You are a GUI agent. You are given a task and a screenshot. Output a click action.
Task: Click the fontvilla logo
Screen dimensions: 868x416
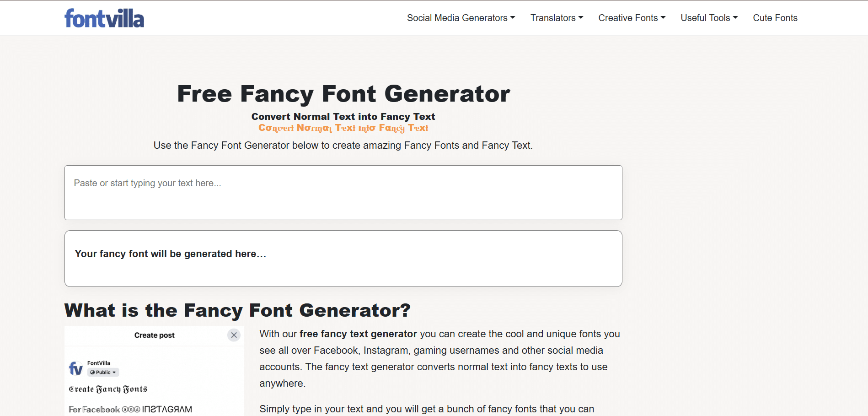[x=104, y=18]
